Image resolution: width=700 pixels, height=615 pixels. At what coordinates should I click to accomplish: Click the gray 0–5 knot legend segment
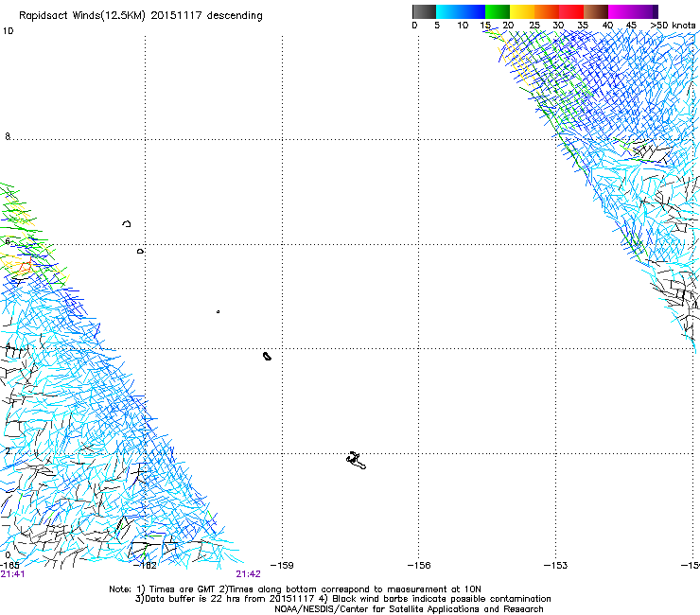(x=424, y=11)
